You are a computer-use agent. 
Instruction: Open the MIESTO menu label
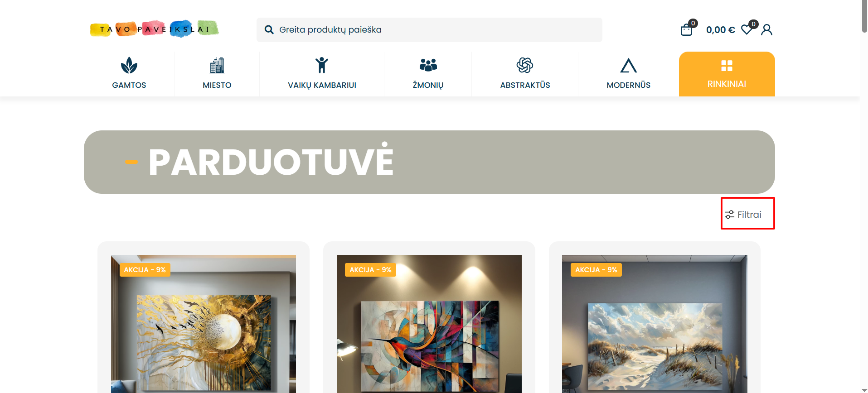pos(217,85)
